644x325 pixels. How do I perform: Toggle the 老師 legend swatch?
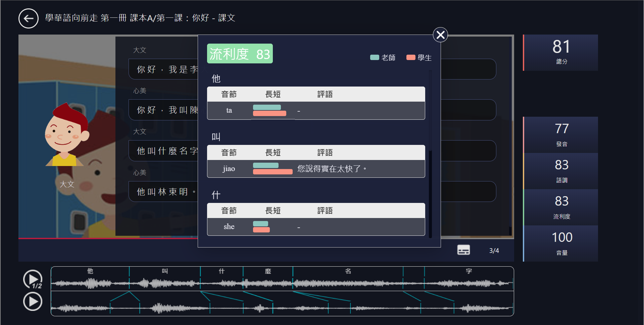[374, 57]
